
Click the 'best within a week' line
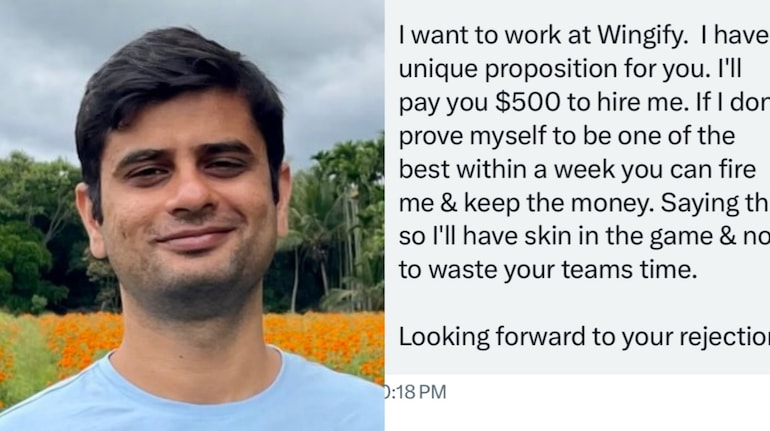(x=577, y=169)
